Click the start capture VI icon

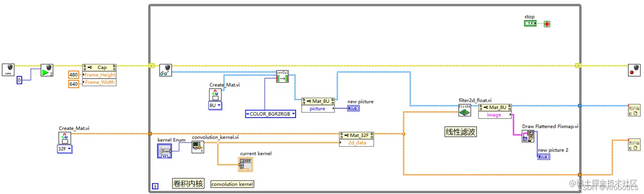(47, 70)
